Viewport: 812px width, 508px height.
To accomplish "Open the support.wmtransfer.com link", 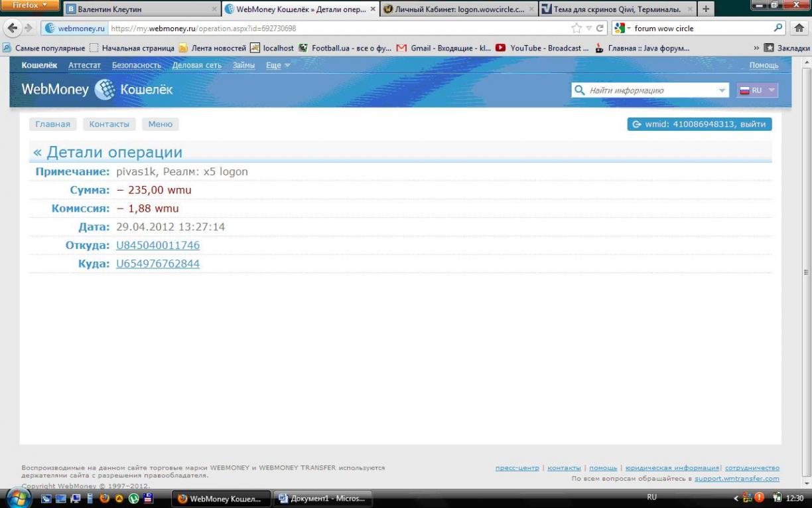I will click(736, 479).
